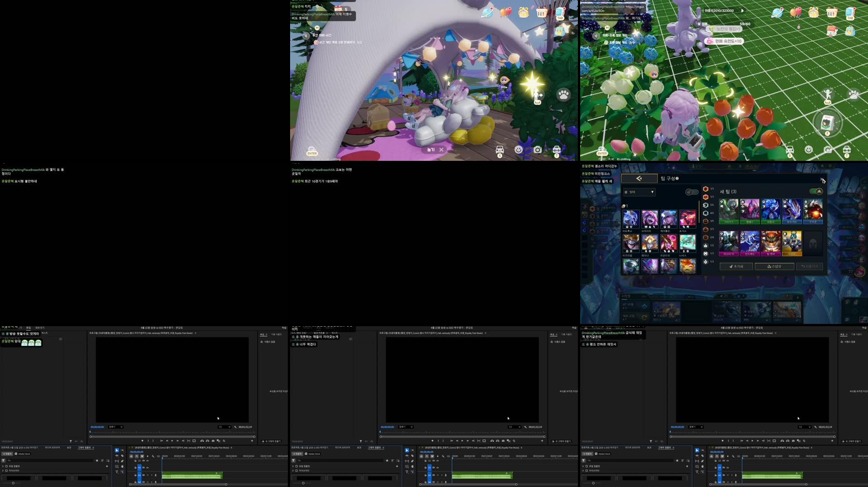The width and height of the screenshot is (868, 487).
Task: Toggle timeline snap magnet in left Premiere frame
Action: pos(136,456)
